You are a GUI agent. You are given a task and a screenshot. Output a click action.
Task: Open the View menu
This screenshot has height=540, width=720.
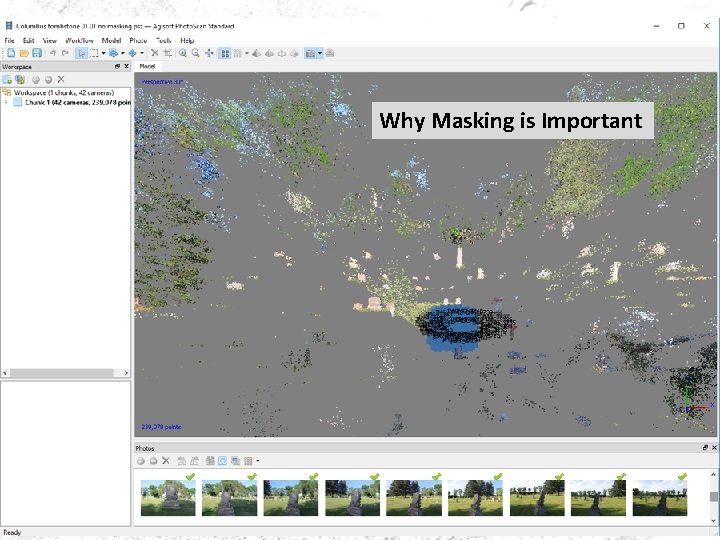[x=50, y=40]
